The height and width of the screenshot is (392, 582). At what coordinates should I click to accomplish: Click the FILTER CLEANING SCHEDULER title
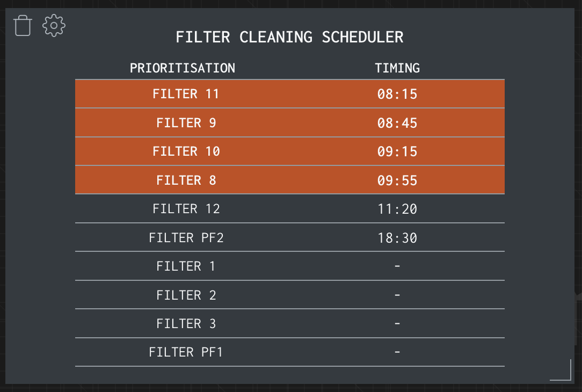289,37
